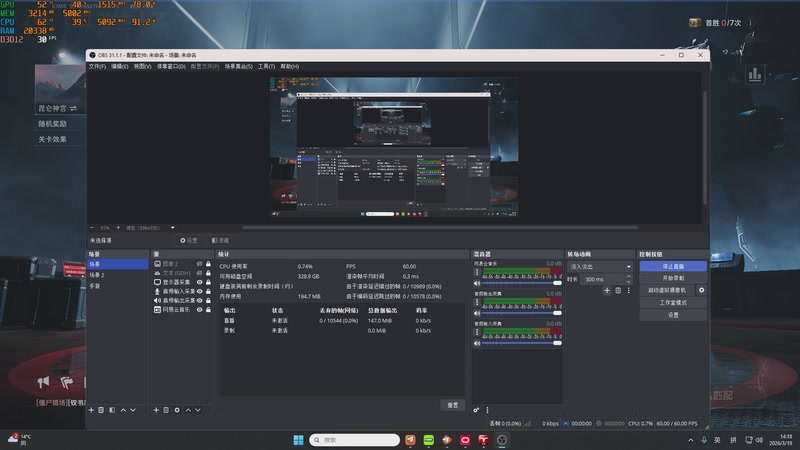Open weather widget in taskbar corner
Screen dimensions: 800x450
coord(19,439)
